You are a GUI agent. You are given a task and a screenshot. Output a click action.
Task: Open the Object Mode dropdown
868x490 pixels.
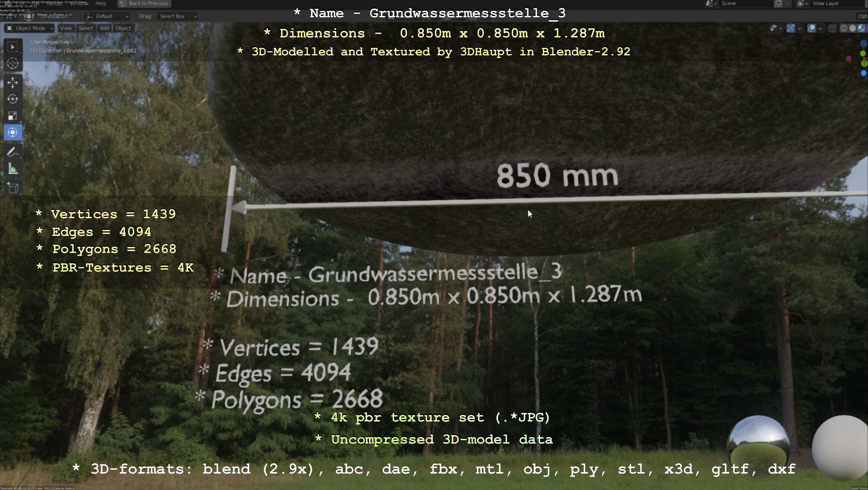pyautogui.click(x=30, y=28)
